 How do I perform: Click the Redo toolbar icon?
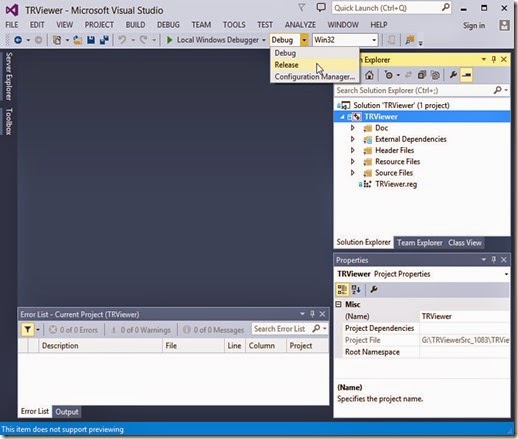(x=143, y=40)
